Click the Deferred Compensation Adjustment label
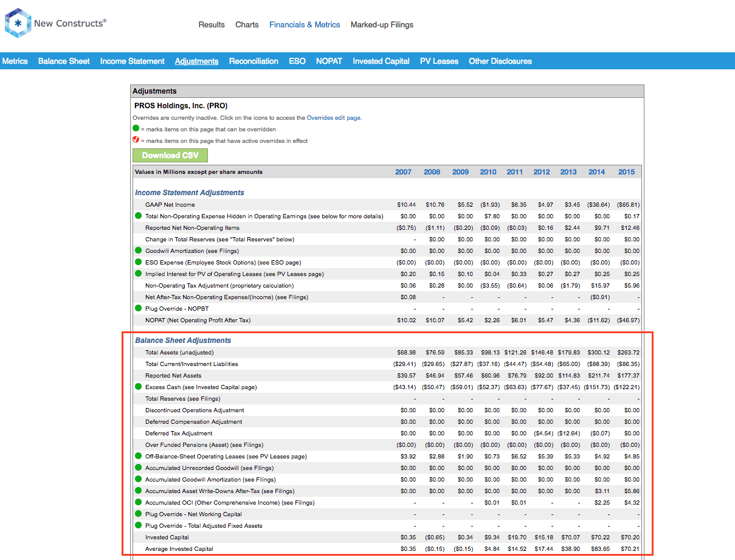Image resolution: width=735 pixels, height=560 pixels. [x=194, y=422]
